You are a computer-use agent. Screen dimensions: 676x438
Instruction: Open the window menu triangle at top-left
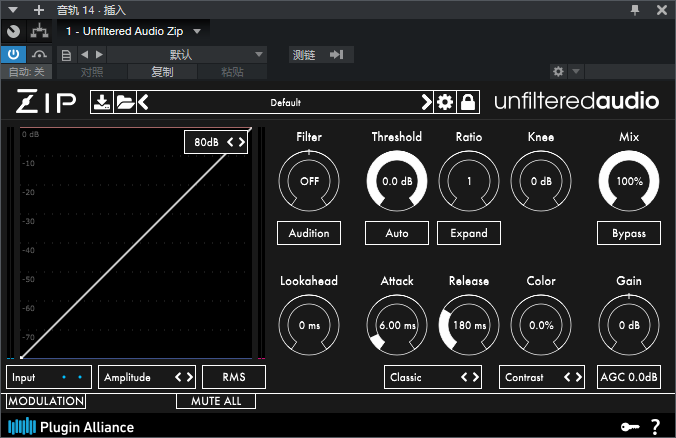13,9
